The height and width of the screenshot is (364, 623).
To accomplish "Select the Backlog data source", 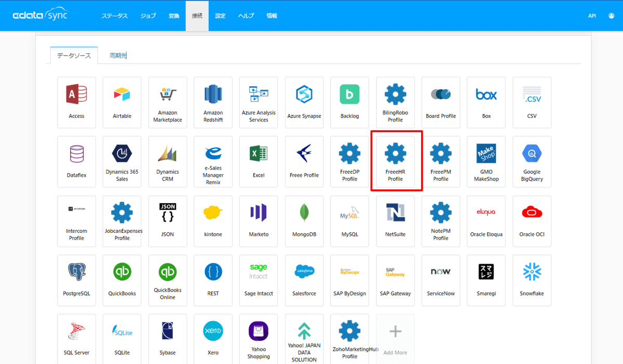I will pos(350,103).
